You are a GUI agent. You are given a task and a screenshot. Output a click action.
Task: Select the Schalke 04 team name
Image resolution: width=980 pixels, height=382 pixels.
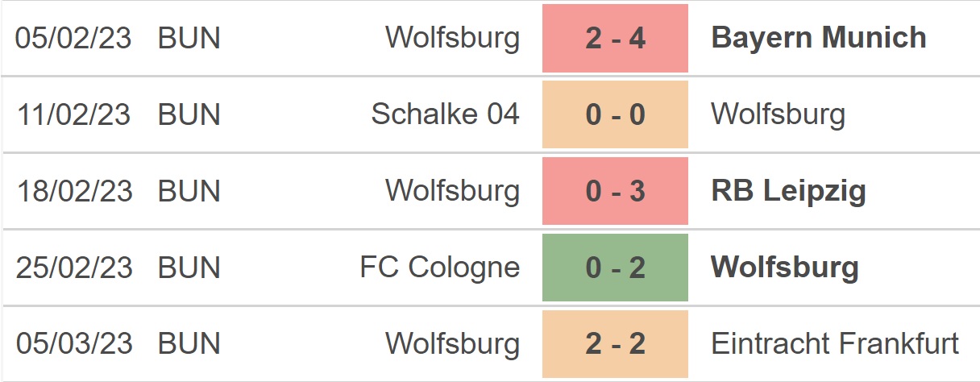(445, 114)
